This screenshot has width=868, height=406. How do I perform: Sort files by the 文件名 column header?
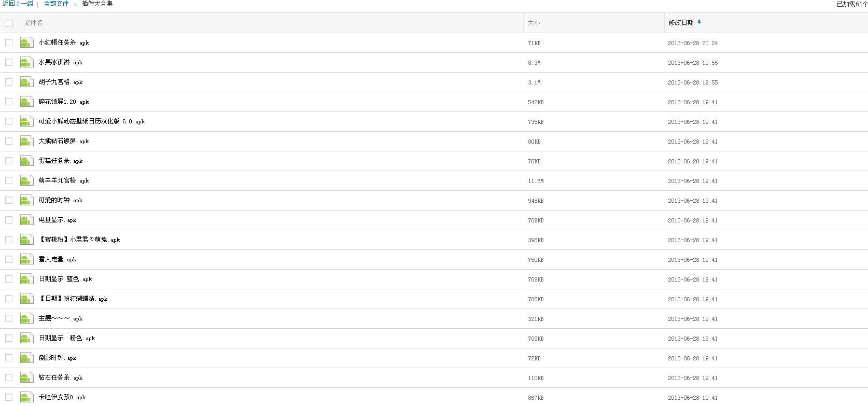tap(34, 23)
